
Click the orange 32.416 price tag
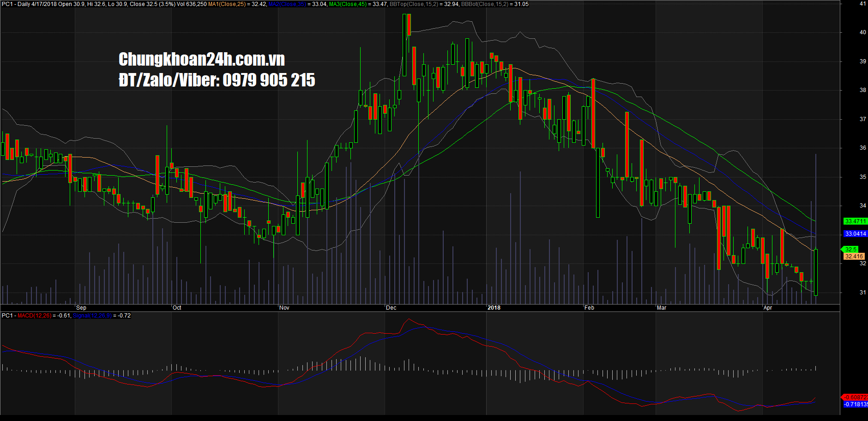pyautogui.click(x=854, y=256)
